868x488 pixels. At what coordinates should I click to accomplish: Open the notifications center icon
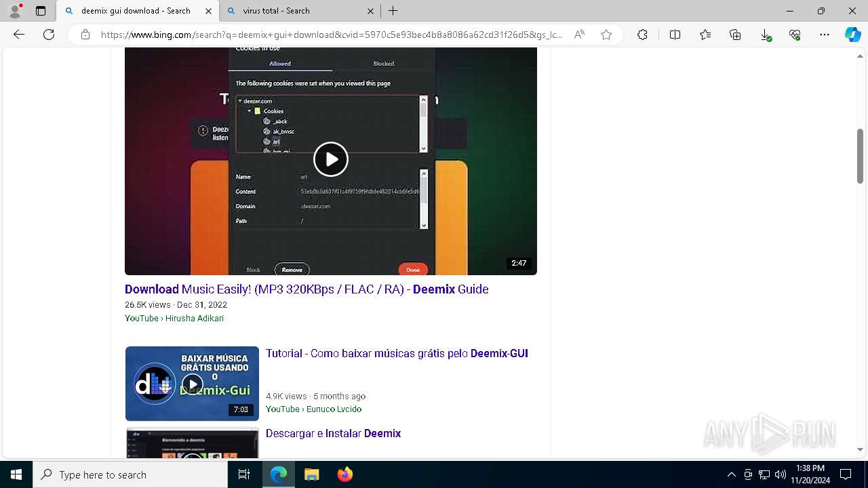(846, 474)
